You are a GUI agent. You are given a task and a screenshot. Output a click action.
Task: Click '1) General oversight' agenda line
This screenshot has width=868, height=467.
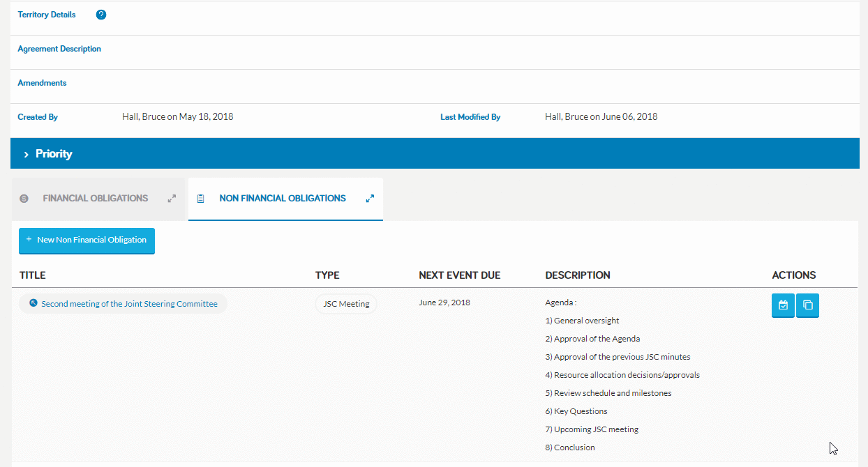pos(582,321)
